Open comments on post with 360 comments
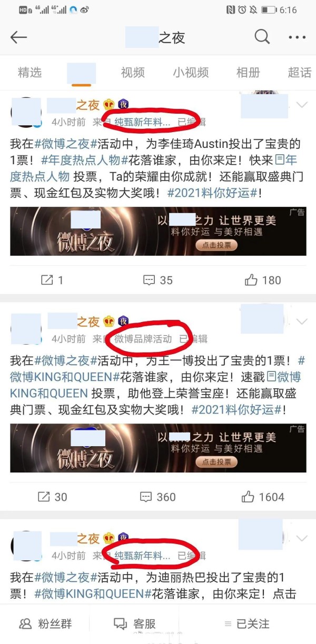316x644 pixels. 158,497
